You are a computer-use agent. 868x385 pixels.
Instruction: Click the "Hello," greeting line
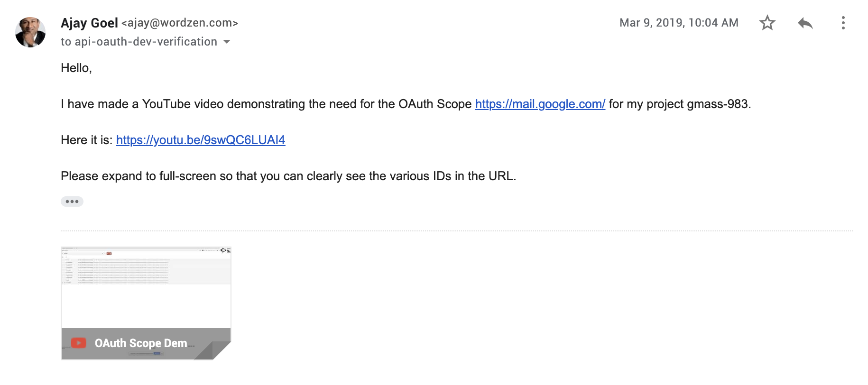76,68
